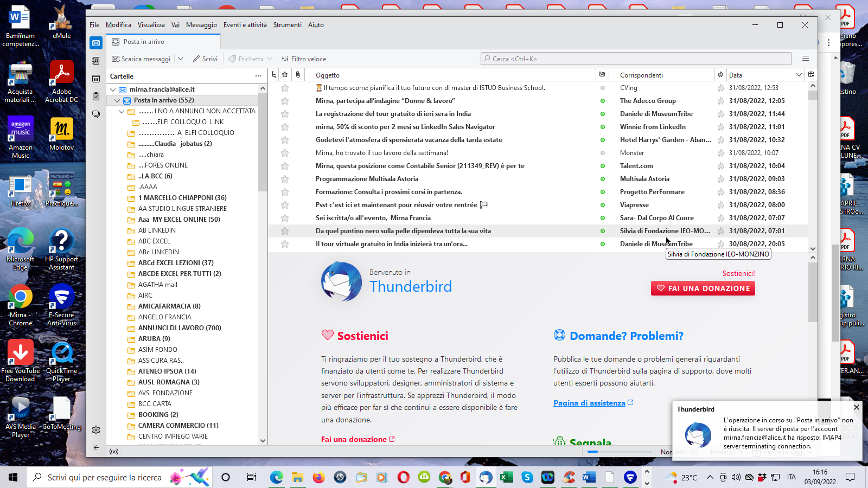This screenshot has width=868, height=488.
Task: Open the File menu
Action: pos(94,25)
